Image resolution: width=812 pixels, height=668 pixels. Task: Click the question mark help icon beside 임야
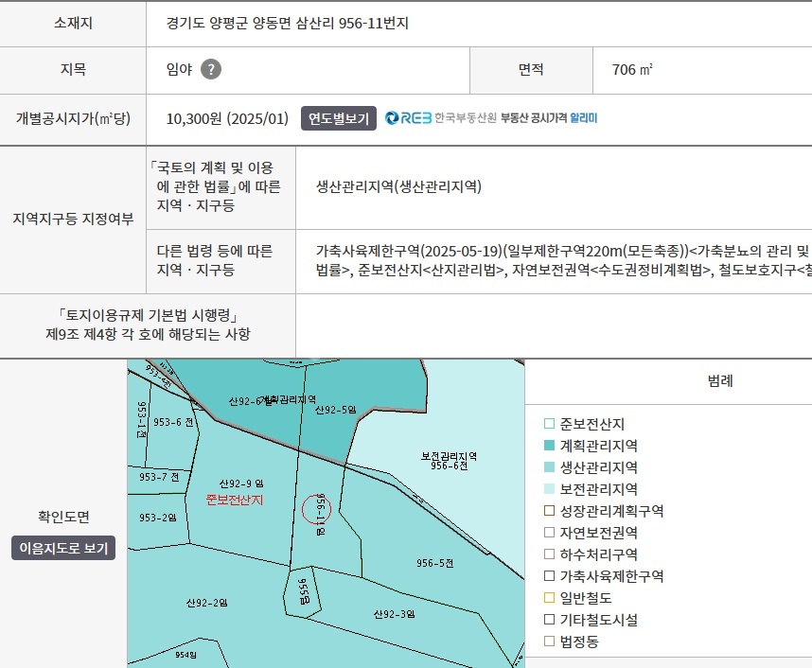(211, 69)
